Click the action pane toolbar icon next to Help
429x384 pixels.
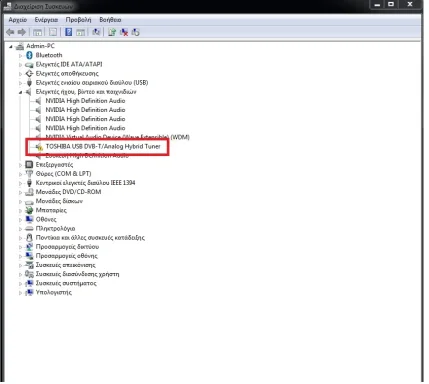pos(80,32)
